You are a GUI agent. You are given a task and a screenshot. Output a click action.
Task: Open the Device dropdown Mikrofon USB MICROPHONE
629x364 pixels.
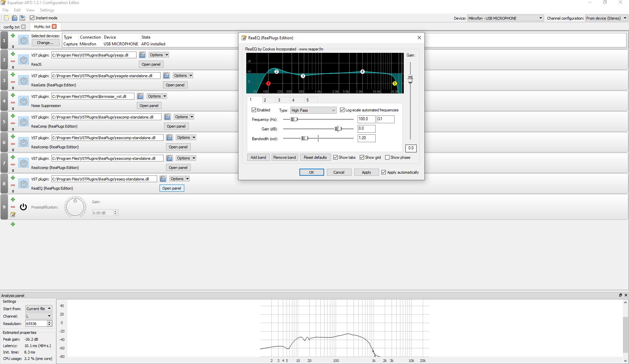505,18
